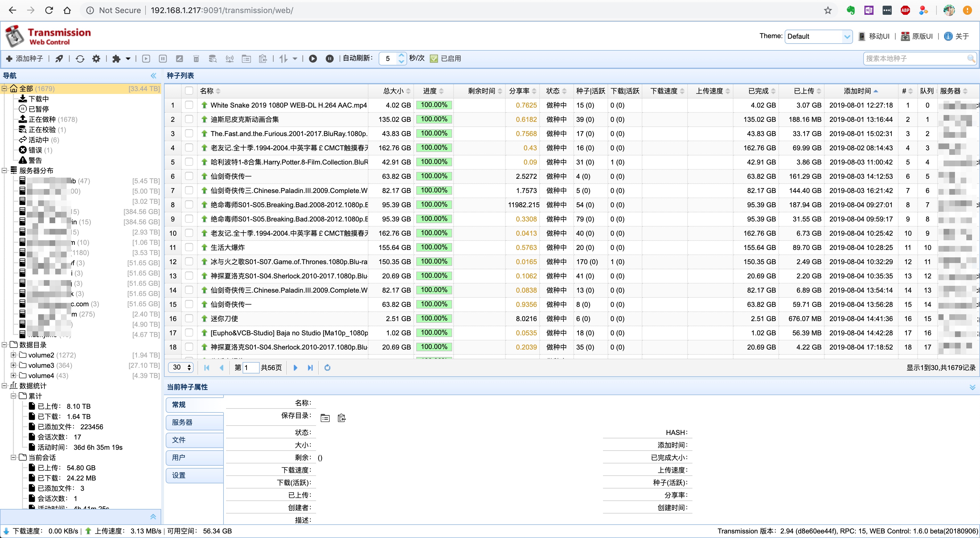Click the trash/delete torrent icon
Viewport: 980px width, 538px height.
[196, 58]
